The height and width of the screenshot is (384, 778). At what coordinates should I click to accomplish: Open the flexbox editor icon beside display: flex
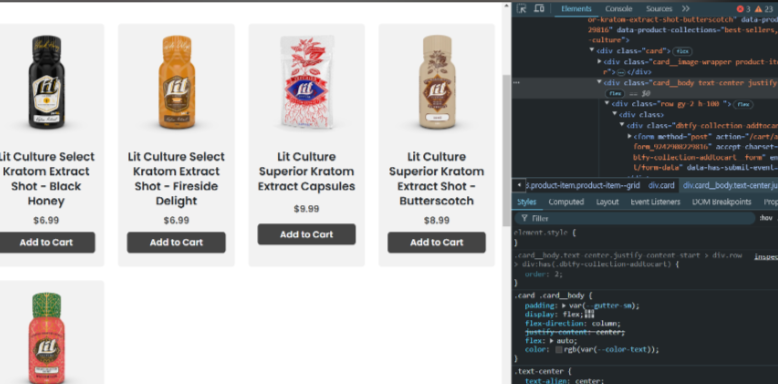coord(589,315)
